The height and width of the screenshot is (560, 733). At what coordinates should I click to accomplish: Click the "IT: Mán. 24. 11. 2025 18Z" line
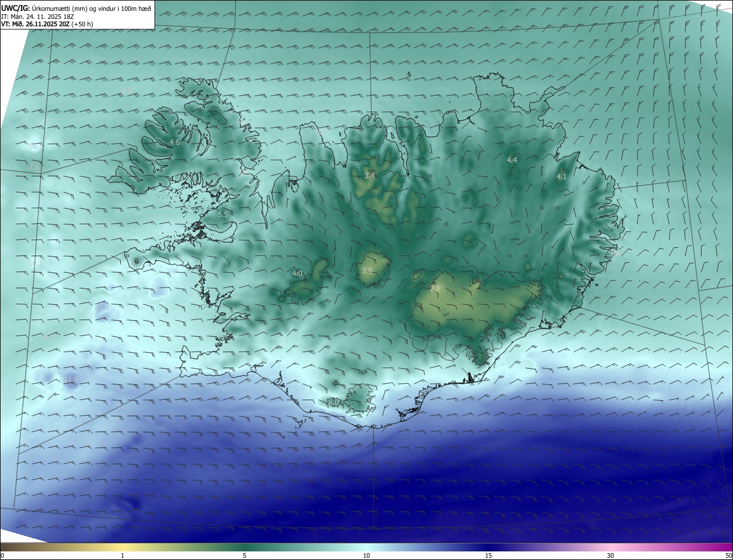pyautogui.click(x=38, y=16)
